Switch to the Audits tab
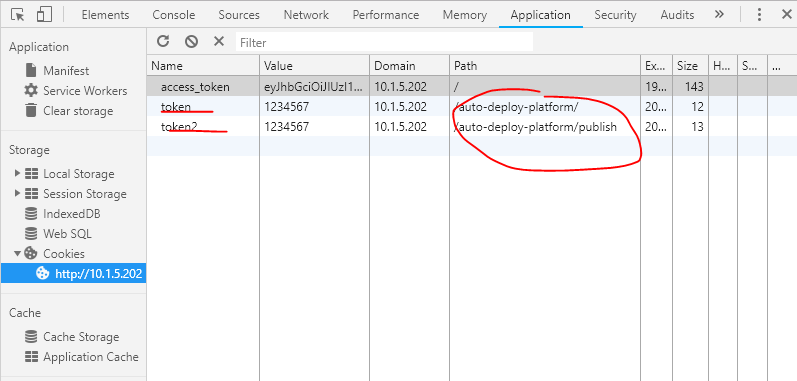Image resolution: width=797 pixels, height=381 pixels. [677, 15]
